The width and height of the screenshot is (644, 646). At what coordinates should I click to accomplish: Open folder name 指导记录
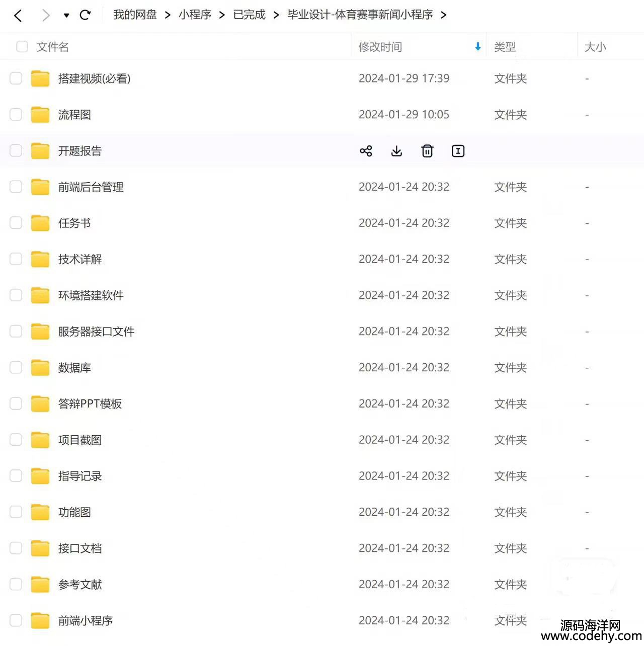pyautogui.click(x=80, y=476)
